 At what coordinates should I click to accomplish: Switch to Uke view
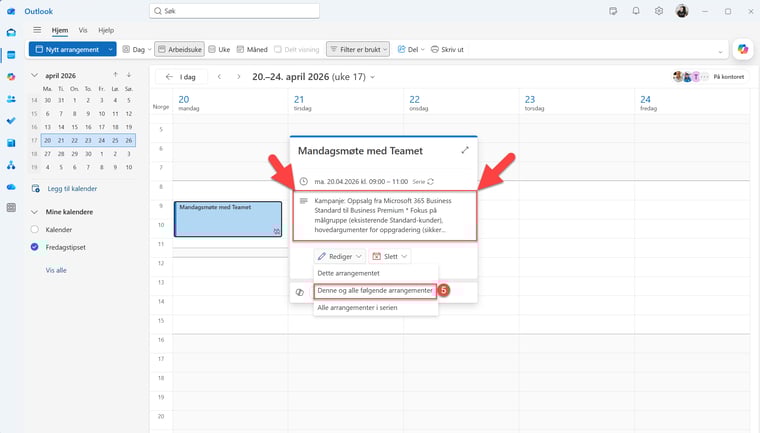(x=219, y=49)
